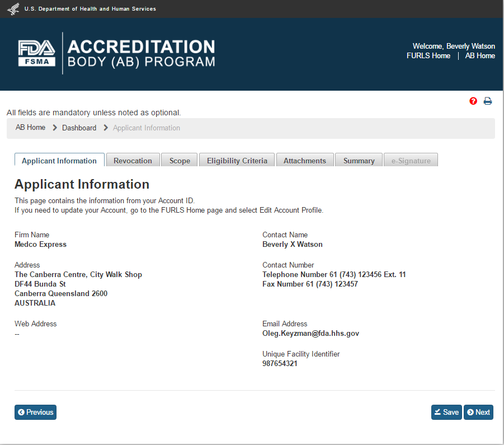Open the FURLS Home link
The image size is (504, 445).
(x=428, y=56)
